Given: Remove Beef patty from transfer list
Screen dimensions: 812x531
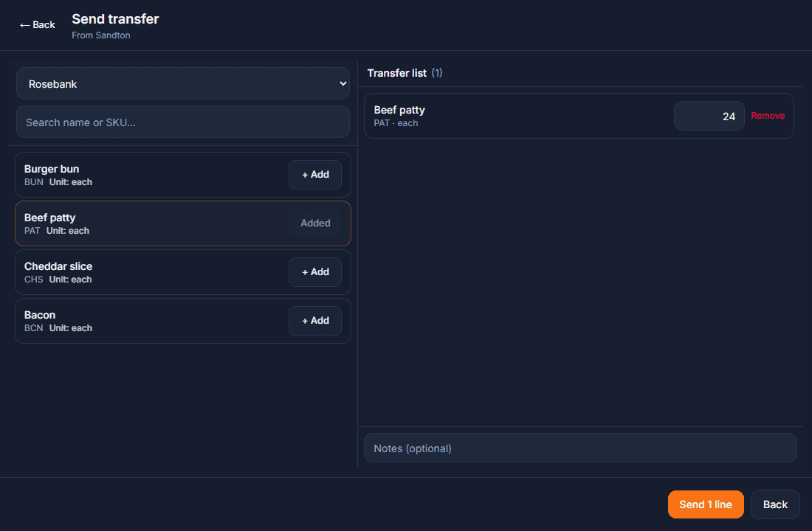Looking at the screenshot, I should coord(768,116).
